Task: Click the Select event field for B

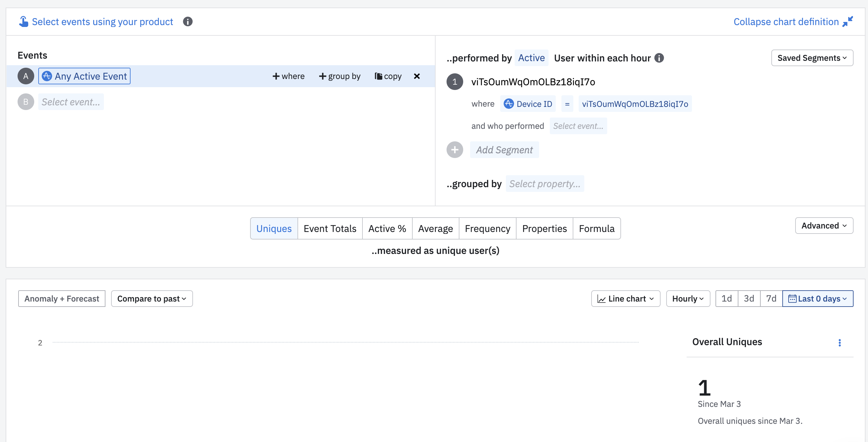Action: point(71,102)
